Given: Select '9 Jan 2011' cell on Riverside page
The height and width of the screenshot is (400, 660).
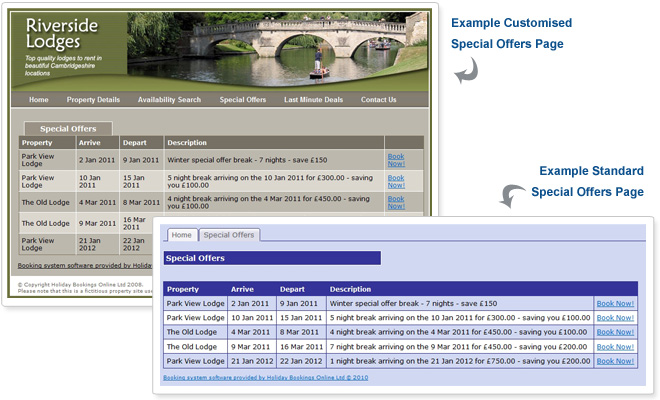Looking at the screenshot, I should click(141, 160).
